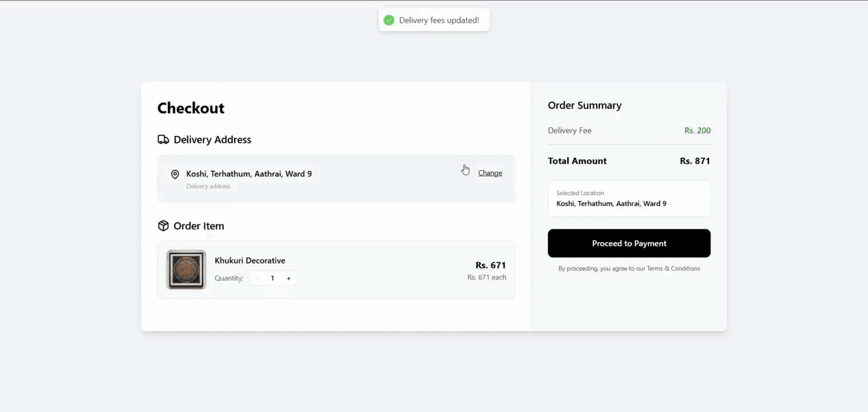This screenshot has height=412, width=868.
Task: Click the Quantity: label
Action: pos(229,279)
